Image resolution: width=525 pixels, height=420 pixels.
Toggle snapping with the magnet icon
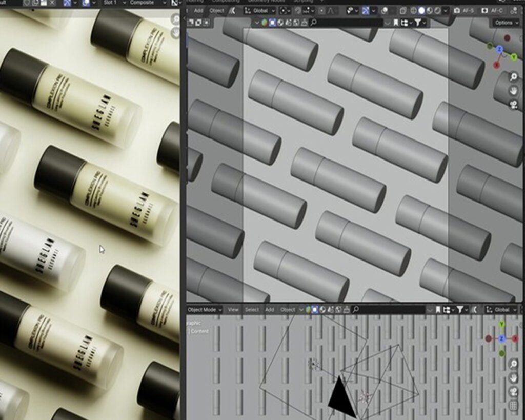tap(297, 10)
